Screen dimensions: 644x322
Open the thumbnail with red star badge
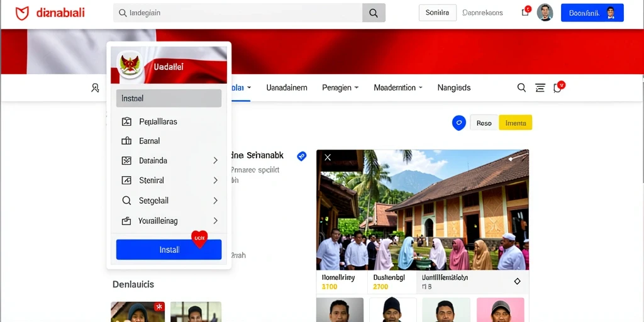tap(138, 312)
